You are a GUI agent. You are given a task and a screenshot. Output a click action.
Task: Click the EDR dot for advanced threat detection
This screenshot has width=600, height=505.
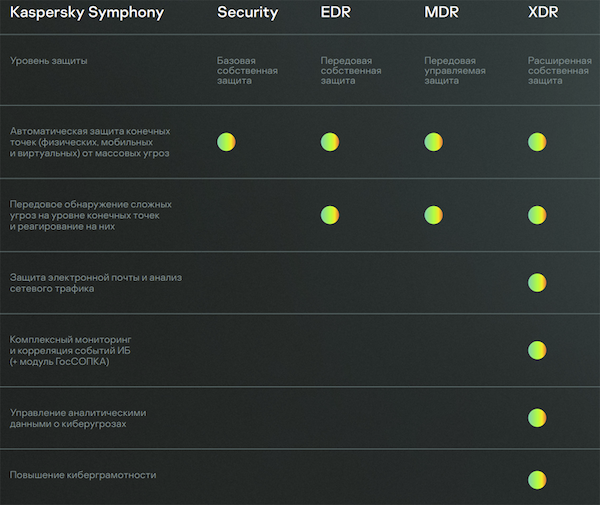point(330,214)
